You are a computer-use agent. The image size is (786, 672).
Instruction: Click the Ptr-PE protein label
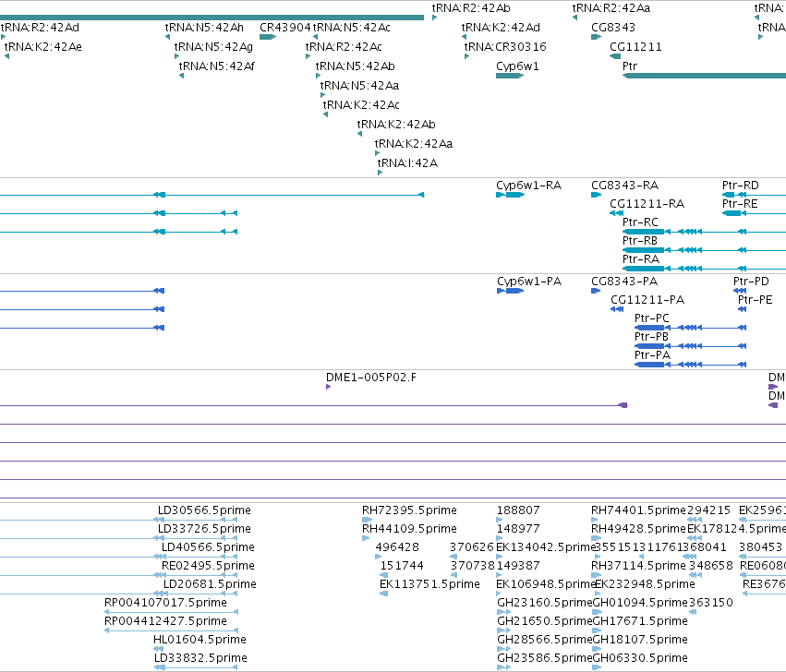coord(755,300)
